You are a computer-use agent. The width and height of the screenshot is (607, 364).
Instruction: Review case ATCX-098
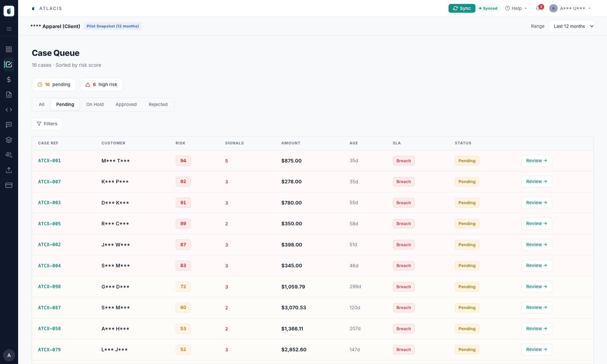click(x=537, y=287)
